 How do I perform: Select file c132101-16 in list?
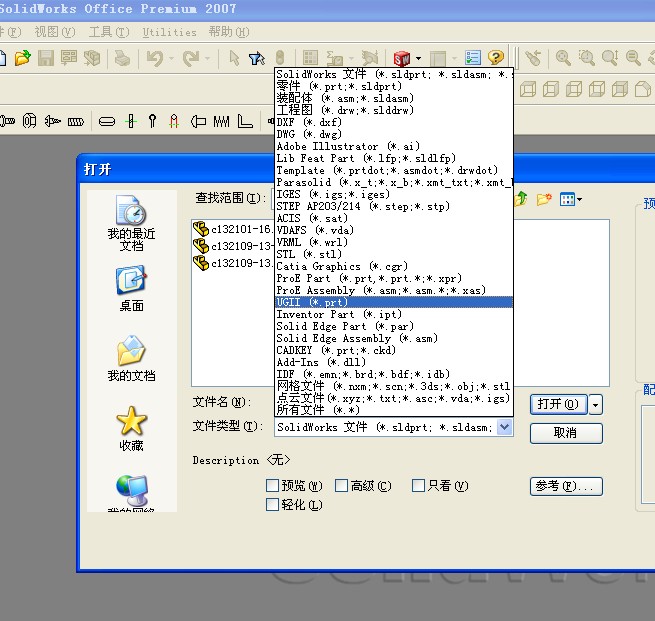click(x=233, y=229)
